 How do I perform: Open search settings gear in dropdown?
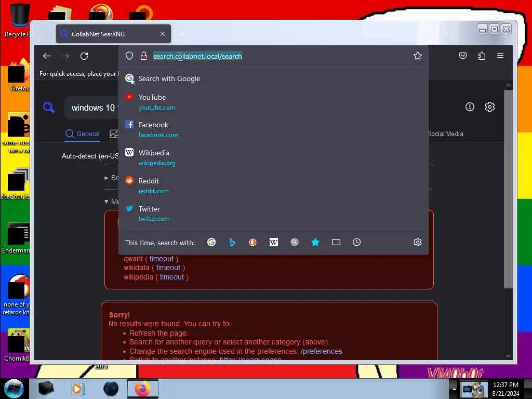417,242
